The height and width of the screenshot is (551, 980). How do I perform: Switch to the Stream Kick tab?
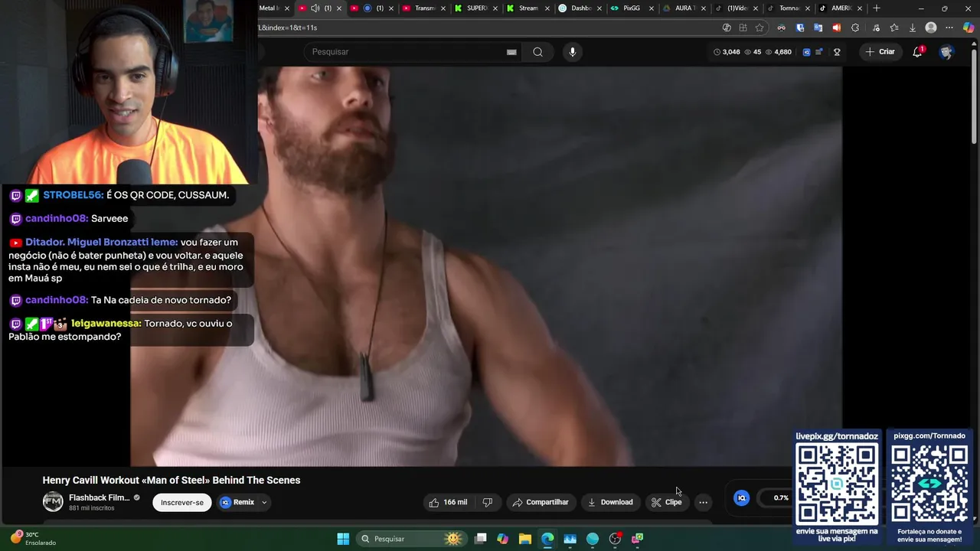(528, 8)
